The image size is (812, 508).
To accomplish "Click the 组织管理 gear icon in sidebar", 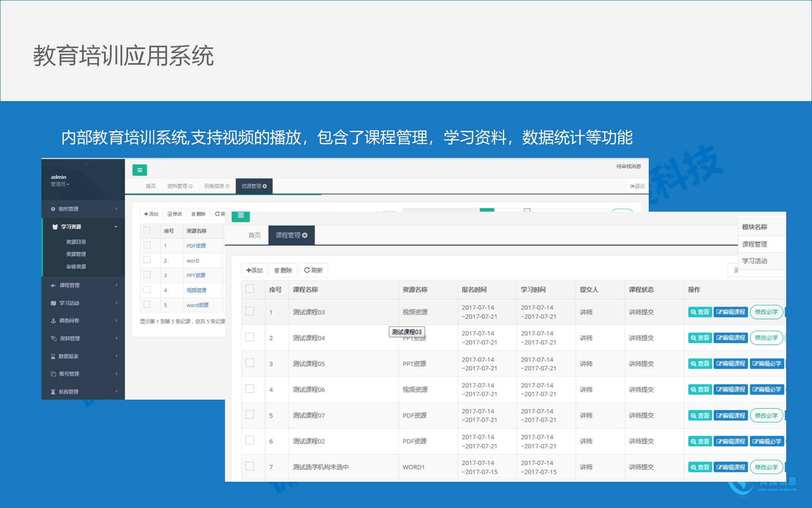I will [52, 209].
